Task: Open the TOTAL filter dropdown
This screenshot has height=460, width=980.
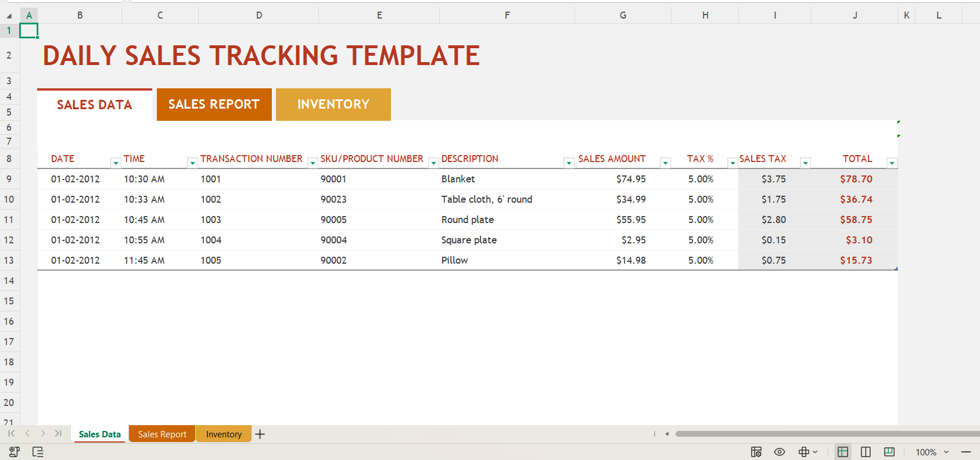Action: (892, 163)
